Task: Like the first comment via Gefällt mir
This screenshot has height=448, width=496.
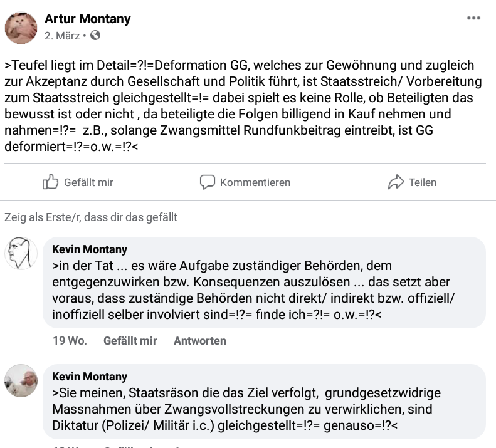Action: tap(130, 340)
